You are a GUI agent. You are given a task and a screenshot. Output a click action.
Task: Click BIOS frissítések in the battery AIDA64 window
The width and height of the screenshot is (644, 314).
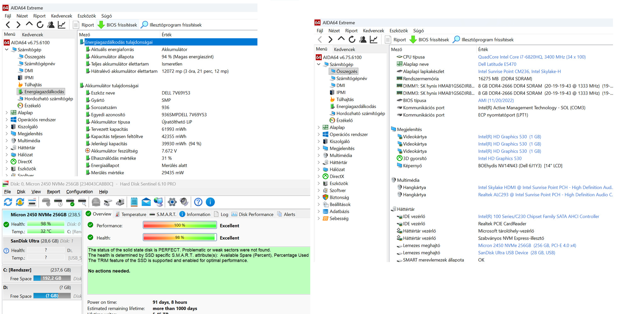click(118, 25)
